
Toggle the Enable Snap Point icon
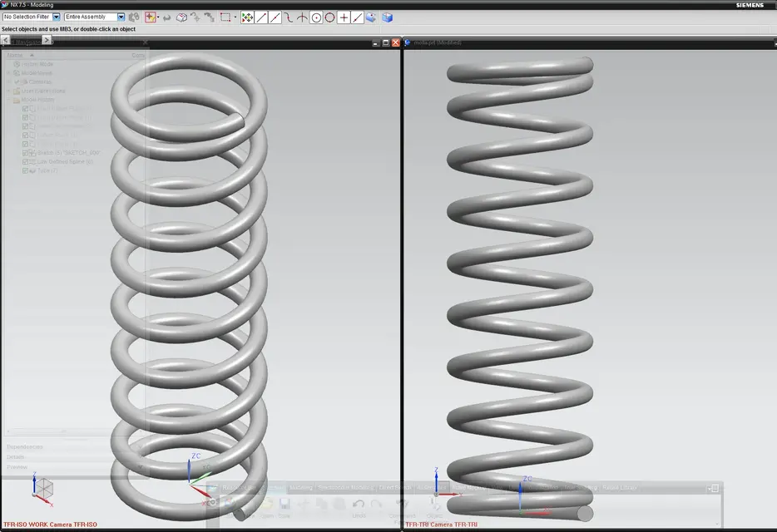pos(247,17)
